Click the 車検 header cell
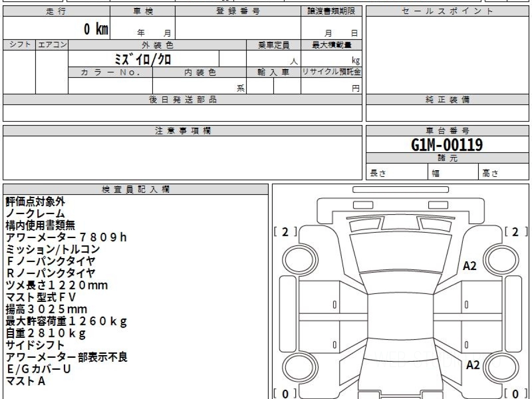The width and height of the screenshot is (532, 399). click(143, 12)
